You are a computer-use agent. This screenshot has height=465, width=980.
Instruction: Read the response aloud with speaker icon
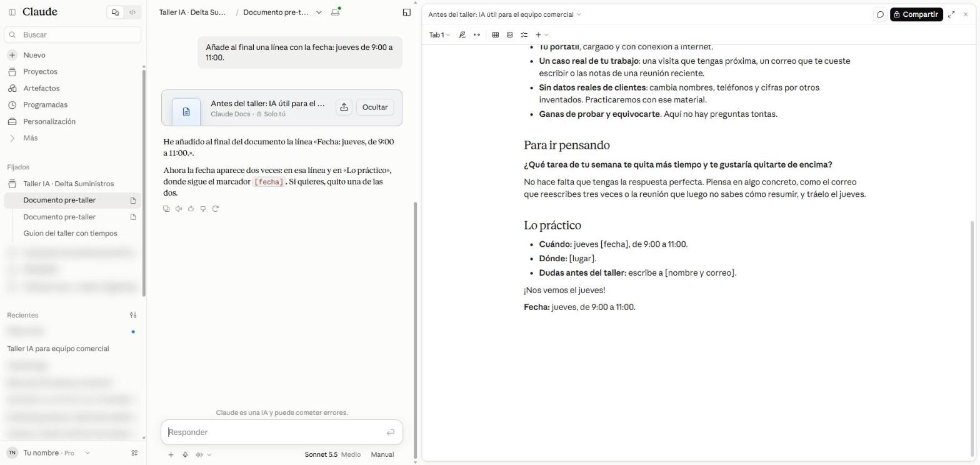click(x=179, y=209)
